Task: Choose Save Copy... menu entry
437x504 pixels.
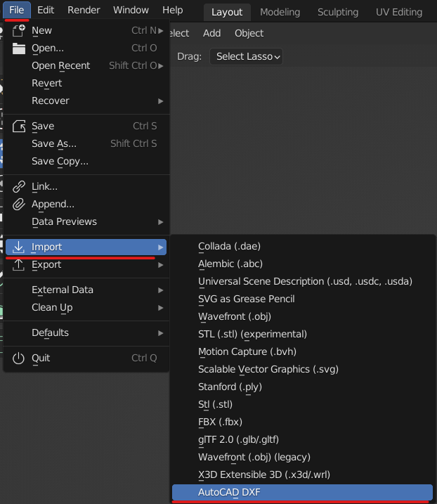Action: coord(86,162)
